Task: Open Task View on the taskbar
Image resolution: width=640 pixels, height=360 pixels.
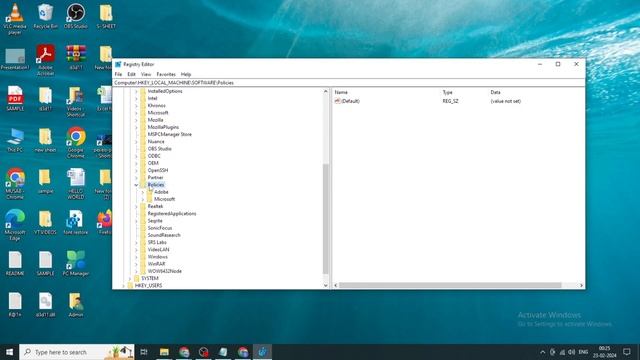Action: coord(144,352)
